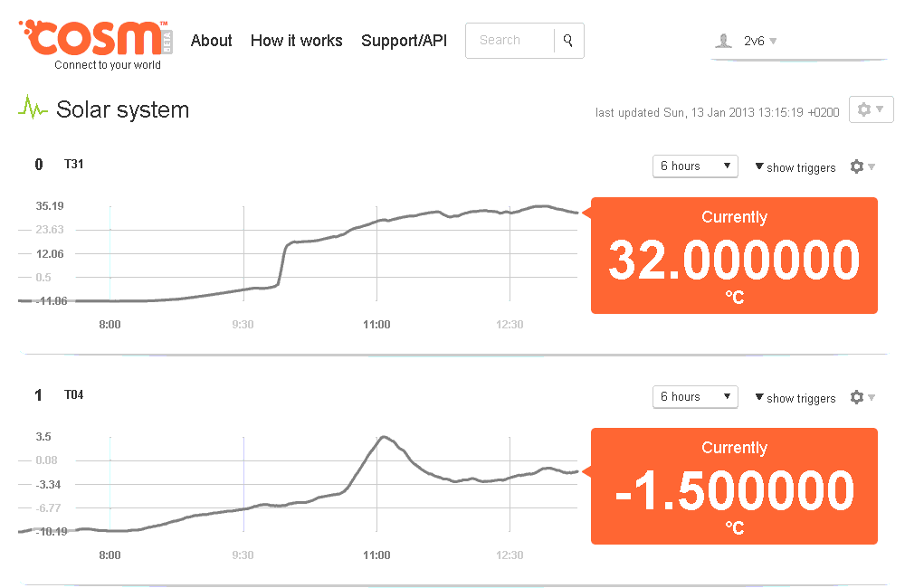Go to the About page

(x=211, y=41)
